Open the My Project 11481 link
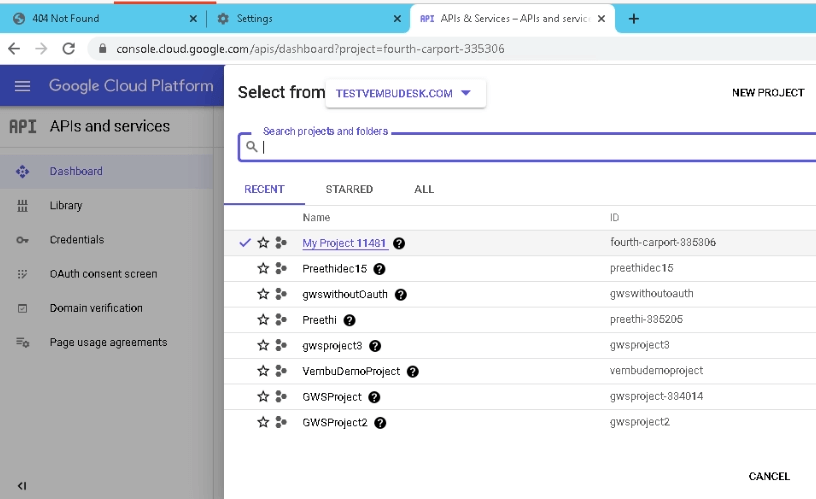 click(x=344, y=243)
